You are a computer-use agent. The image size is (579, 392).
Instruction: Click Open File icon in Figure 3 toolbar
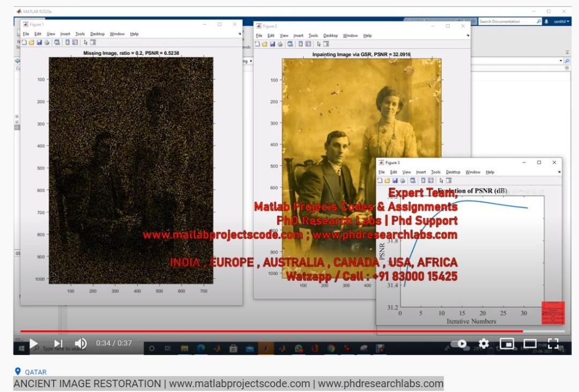pyautogui.click(x=387, y=181)
